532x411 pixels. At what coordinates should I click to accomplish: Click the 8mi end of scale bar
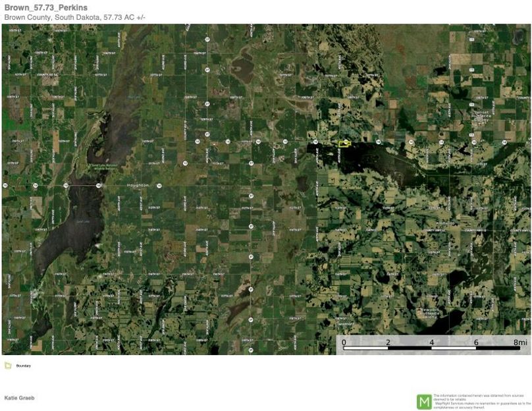point(520,342)
